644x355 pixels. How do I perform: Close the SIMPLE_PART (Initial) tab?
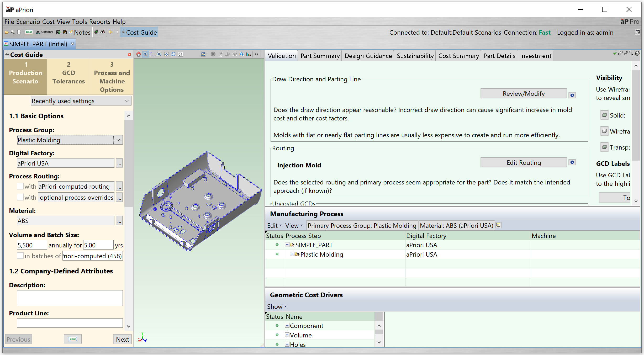(x=72, y=44)
